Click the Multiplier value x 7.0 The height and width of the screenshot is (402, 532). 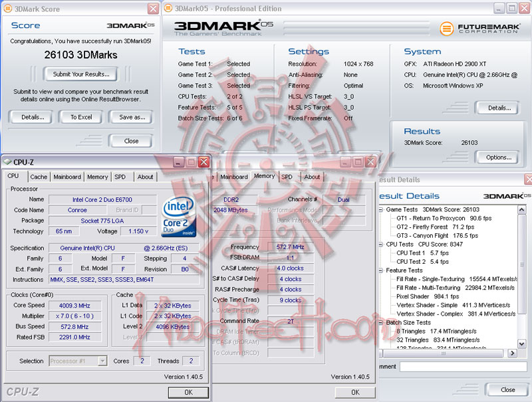pos(75,316)
